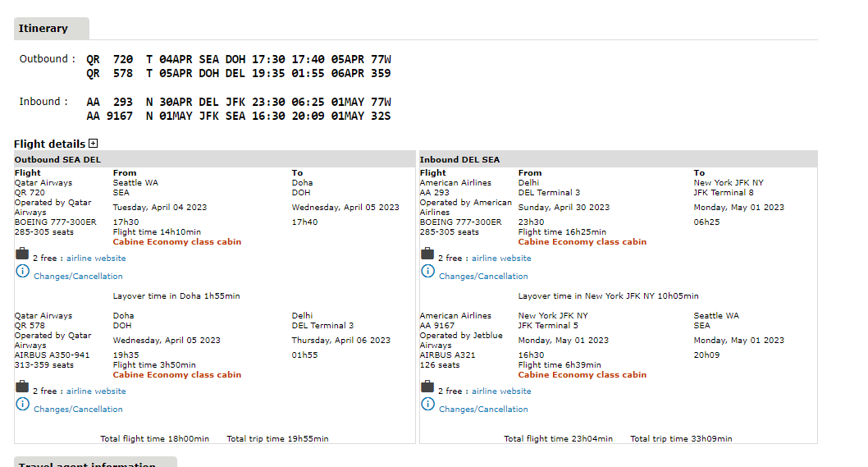This screenshot has height=467, width=868.
Task: Follow the airline website link for AA 293
Action: [x=501, y=259]
